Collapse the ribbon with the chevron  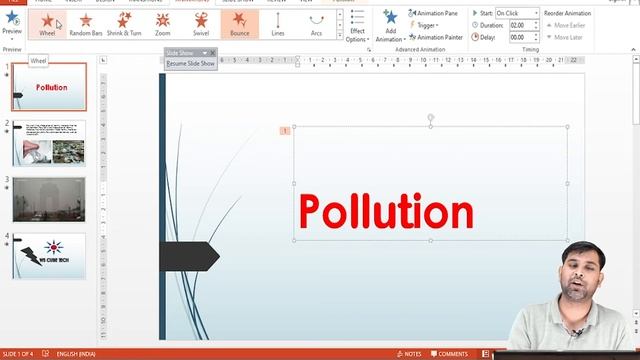[x=633, y=49]
